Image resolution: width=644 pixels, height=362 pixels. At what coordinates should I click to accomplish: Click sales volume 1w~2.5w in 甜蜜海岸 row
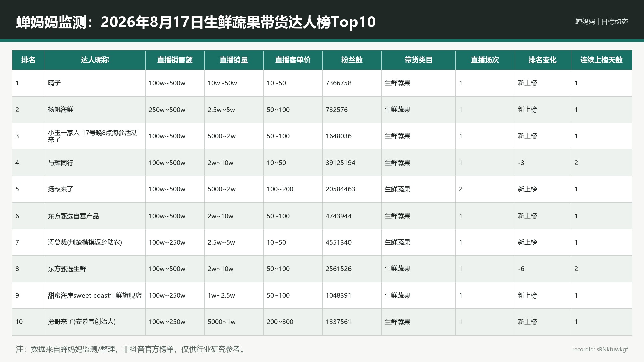coord(221,295)
